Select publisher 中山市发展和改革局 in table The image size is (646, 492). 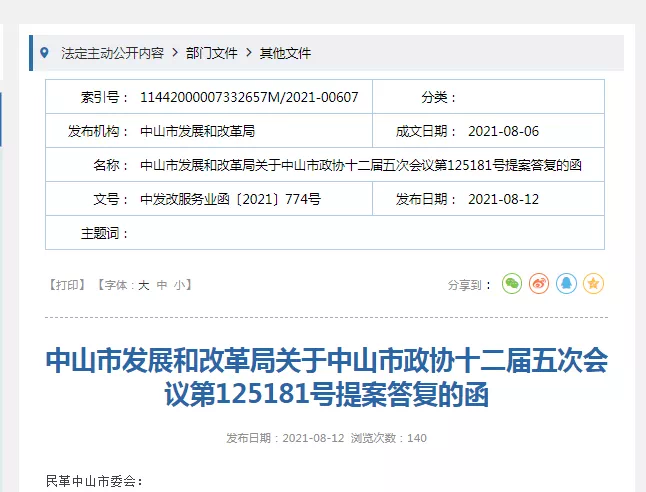tap(197, 131)
